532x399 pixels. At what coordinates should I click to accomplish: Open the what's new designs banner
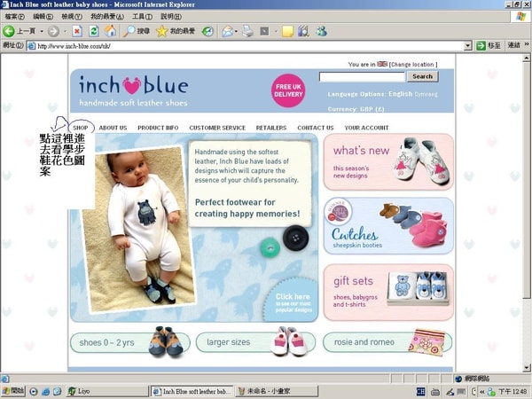point(388,162)
